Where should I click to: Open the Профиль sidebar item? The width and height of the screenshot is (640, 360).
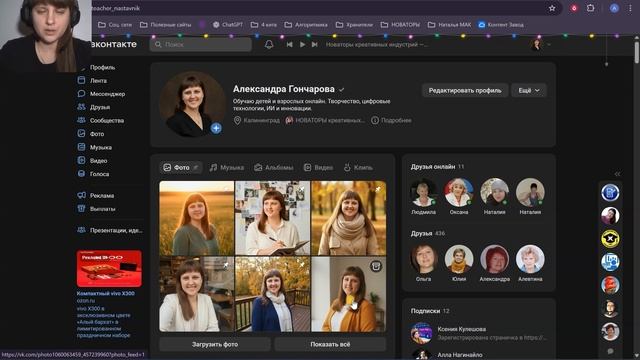point(102,67)
